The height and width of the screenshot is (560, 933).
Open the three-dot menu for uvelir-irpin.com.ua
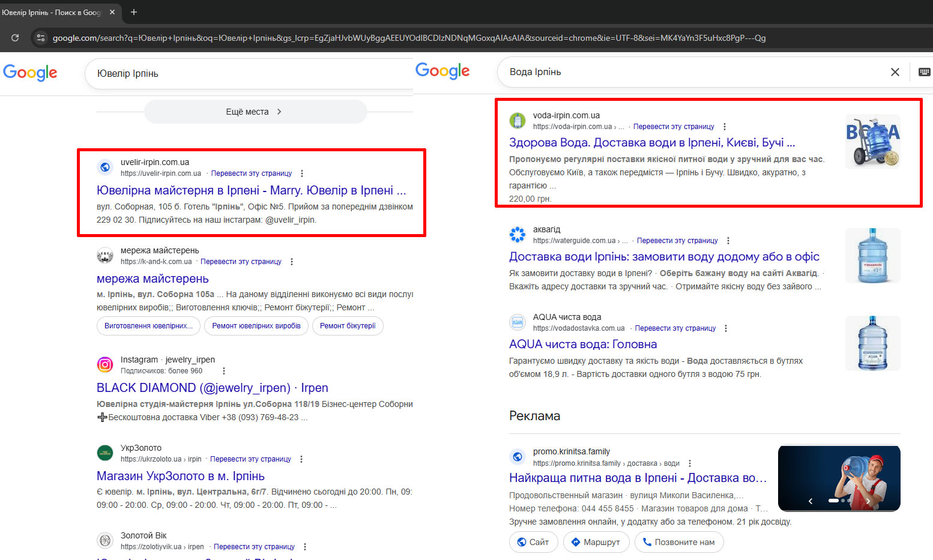(302, 173)
